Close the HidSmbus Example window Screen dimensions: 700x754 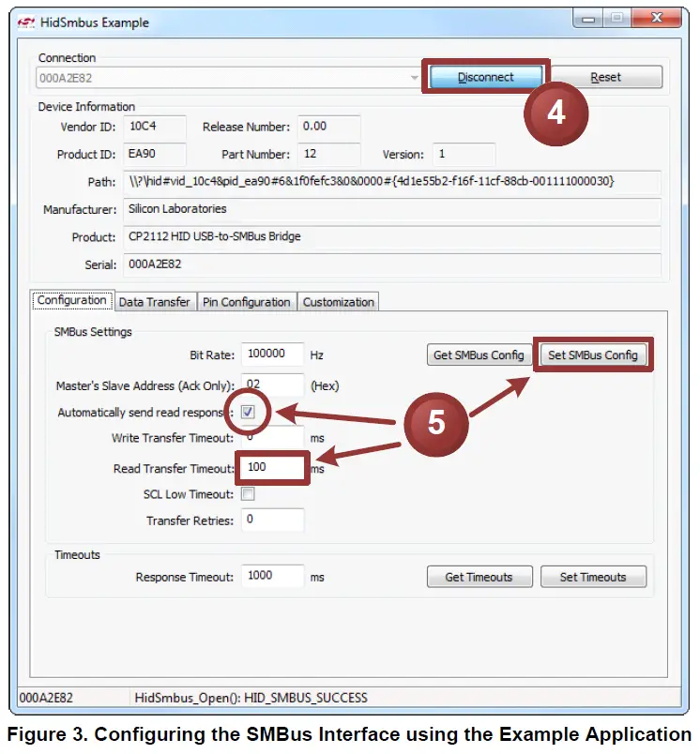click(x=657, y=18)
